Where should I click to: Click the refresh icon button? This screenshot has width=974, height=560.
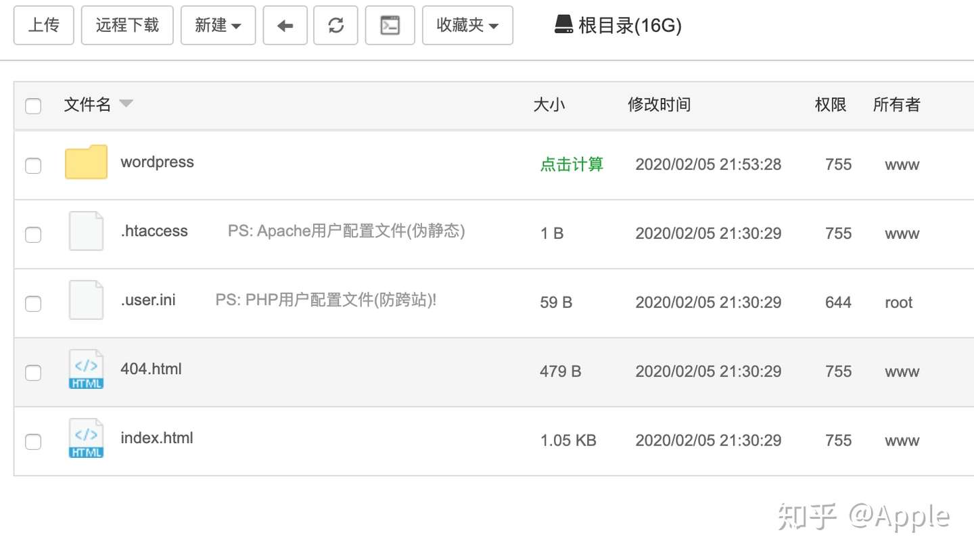coord(335,26)
